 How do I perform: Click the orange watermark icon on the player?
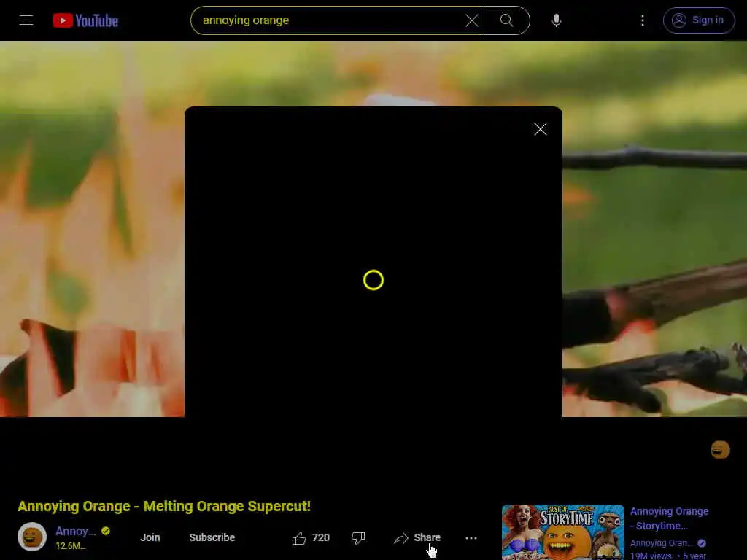pos(720,449)
